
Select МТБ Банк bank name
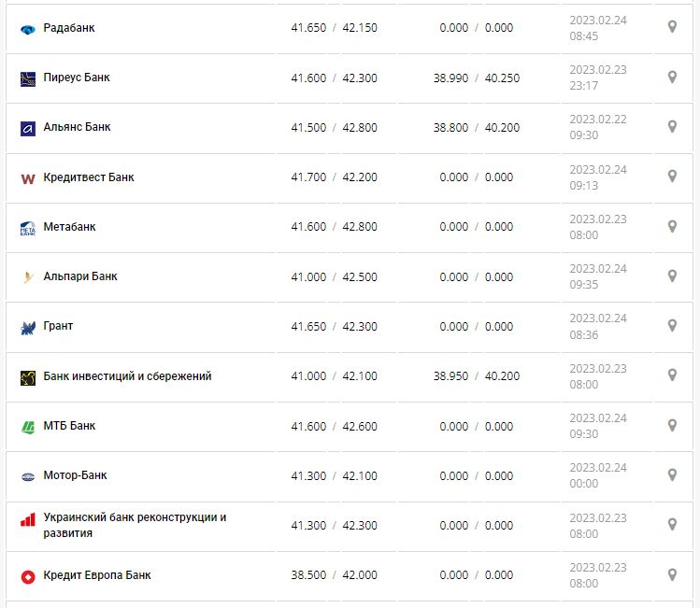[x=69, y=426]
